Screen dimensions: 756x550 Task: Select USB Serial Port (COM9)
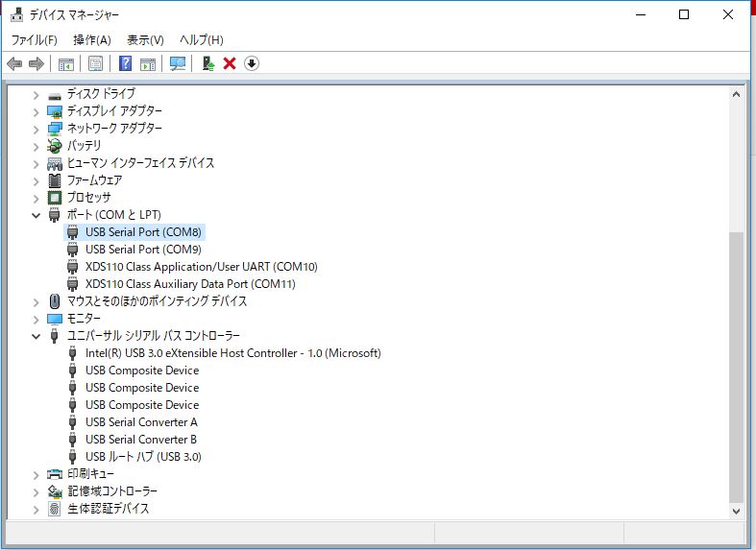143,250
